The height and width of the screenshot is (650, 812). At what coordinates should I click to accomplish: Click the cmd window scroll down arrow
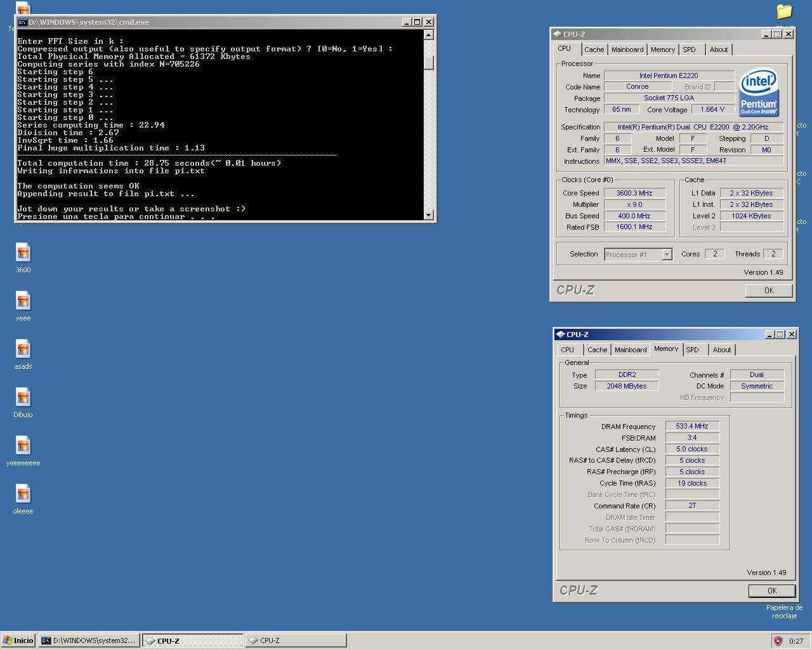click(x=429, y=215)
